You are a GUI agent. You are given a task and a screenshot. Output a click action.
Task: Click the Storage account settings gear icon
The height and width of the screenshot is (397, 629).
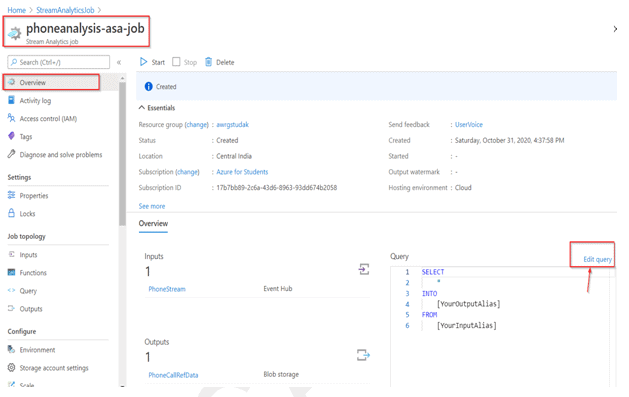(12, 367)
